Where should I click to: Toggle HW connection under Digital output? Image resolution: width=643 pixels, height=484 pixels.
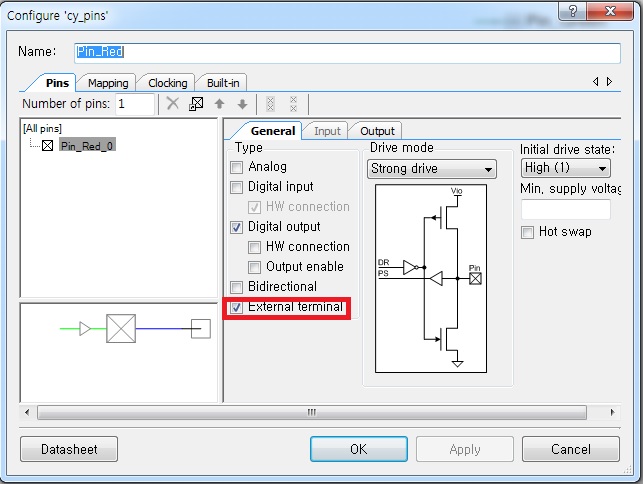click(254, 247)
